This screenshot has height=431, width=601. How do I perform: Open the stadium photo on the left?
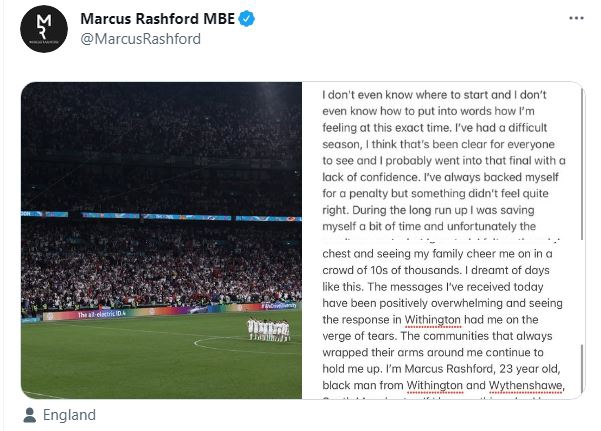pyautogui.click(x=160, y=240)
